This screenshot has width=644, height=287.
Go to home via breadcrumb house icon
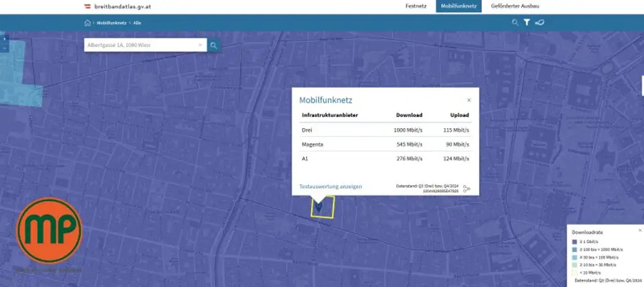click(87, 23)
